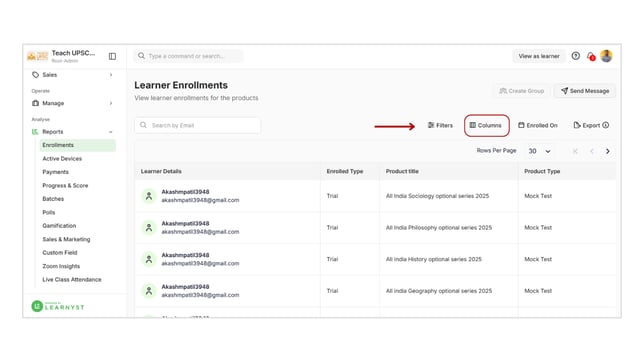Click the Send Message button

tap(585, 91)
